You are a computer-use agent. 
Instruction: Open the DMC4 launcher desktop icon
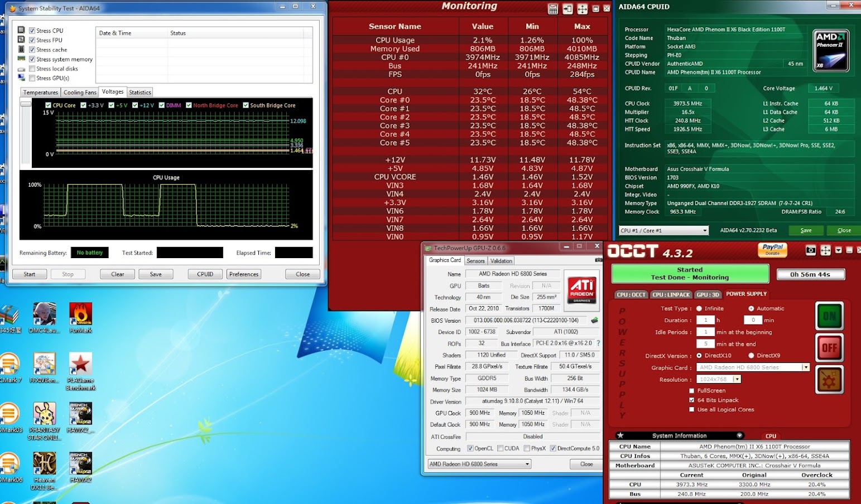[44, 318]
